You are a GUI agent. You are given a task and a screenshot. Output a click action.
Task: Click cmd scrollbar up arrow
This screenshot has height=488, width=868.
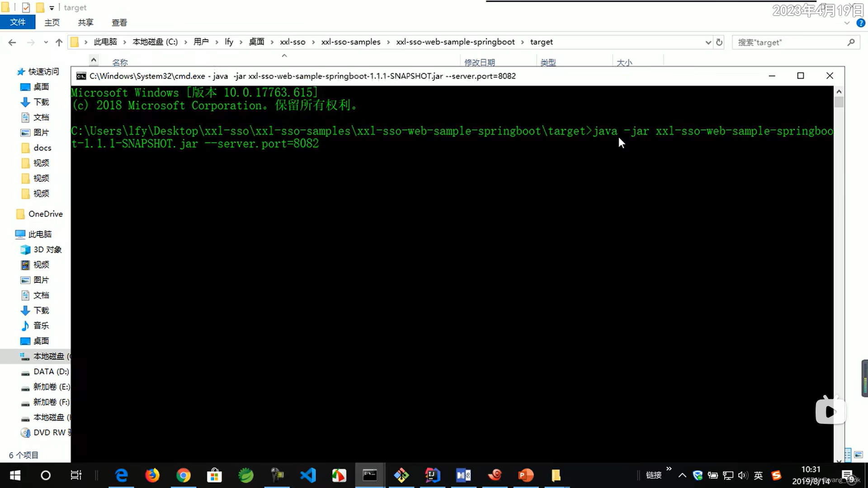(839, 91)
